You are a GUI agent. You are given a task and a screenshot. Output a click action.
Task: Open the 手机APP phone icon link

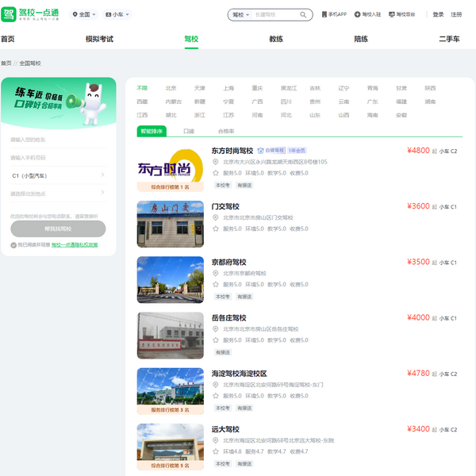[x=324, y=14]
